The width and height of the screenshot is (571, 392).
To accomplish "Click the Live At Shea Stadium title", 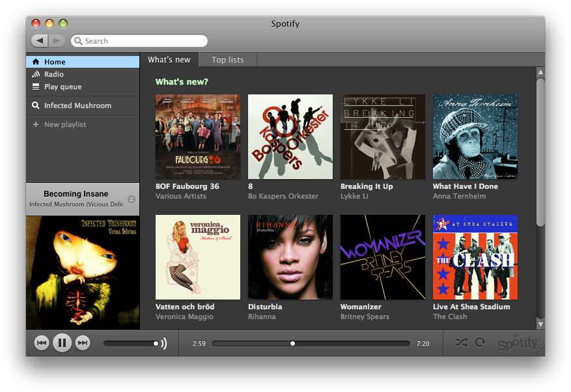I will coord(471,307).
